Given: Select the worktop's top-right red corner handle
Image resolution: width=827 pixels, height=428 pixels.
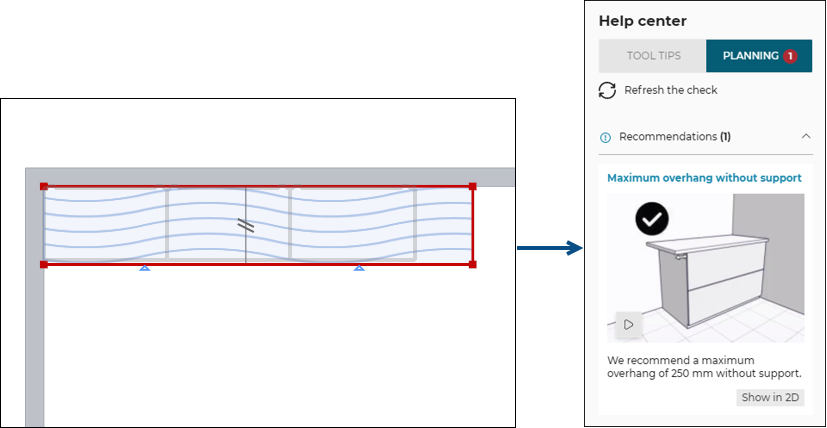Looking at the screenshot, I should 473,187.
